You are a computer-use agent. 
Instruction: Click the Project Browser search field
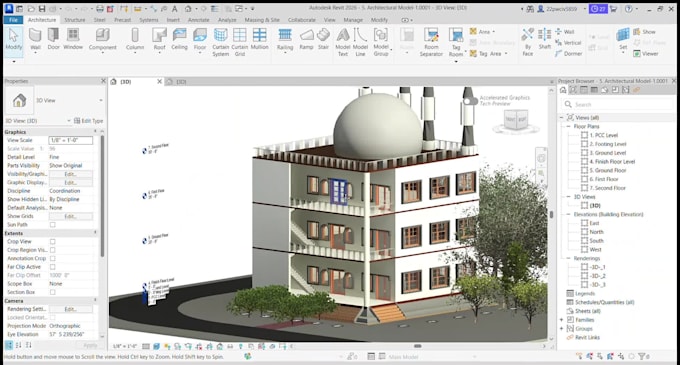coord(618,104)
